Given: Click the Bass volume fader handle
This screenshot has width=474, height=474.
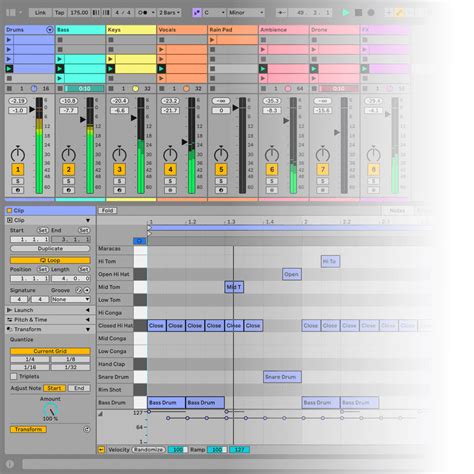Looking at the screenshot, I should pyautogui.click(x=83, y=119).
